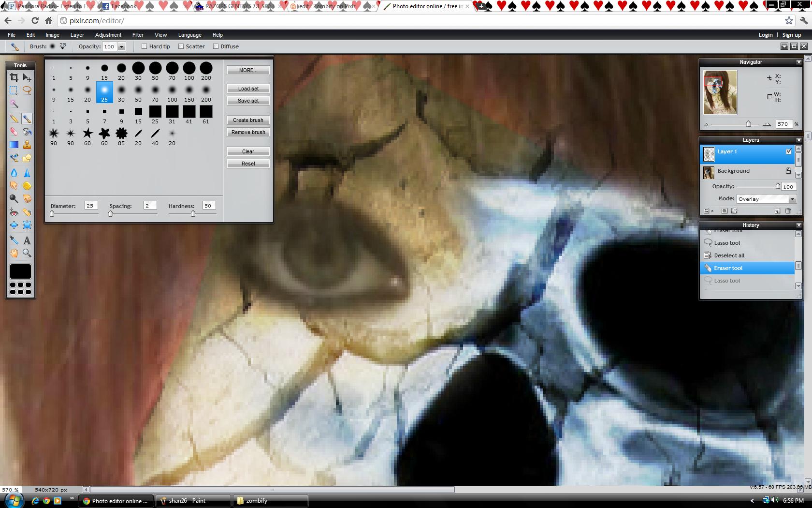Select the Clone Stamp tool
The width and height of the screenshot is (812, 508).
pyautogui.click(x=27, y=145)
